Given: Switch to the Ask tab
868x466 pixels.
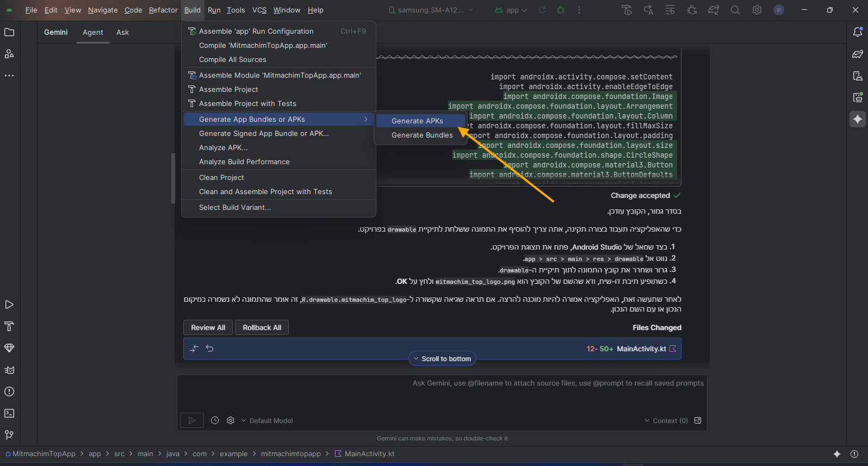Looking at the screenshot, I should pos(122,32).
